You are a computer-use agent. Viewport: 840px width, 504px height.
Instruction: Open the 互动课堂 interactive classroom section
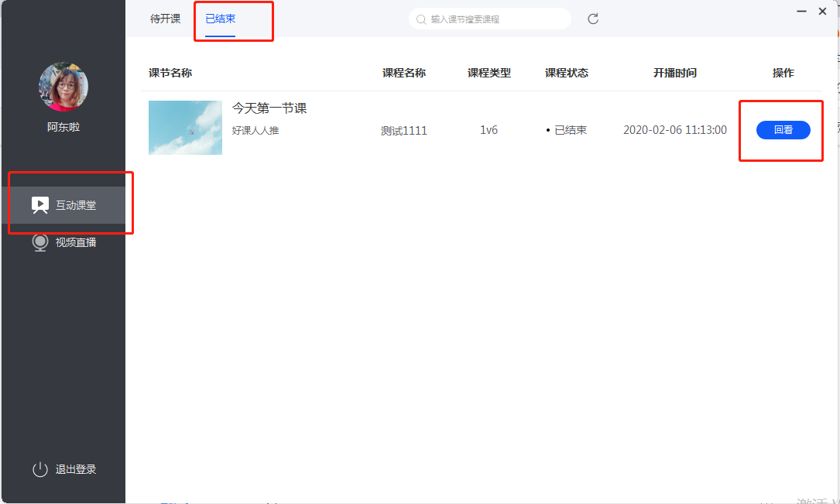pyautogui.click(x=63, y=205)
